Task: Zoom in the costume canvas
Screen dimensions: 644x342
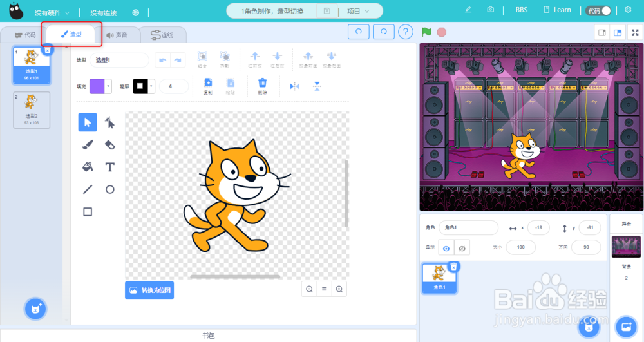Action: (x=339, y=289)
